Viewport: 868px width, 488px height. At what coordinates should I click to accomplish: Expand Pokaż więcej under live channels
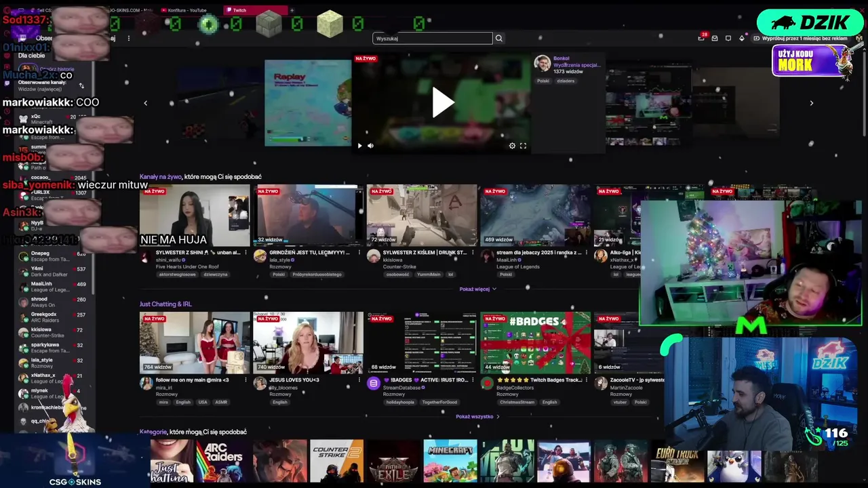click(x=477, y=289)
